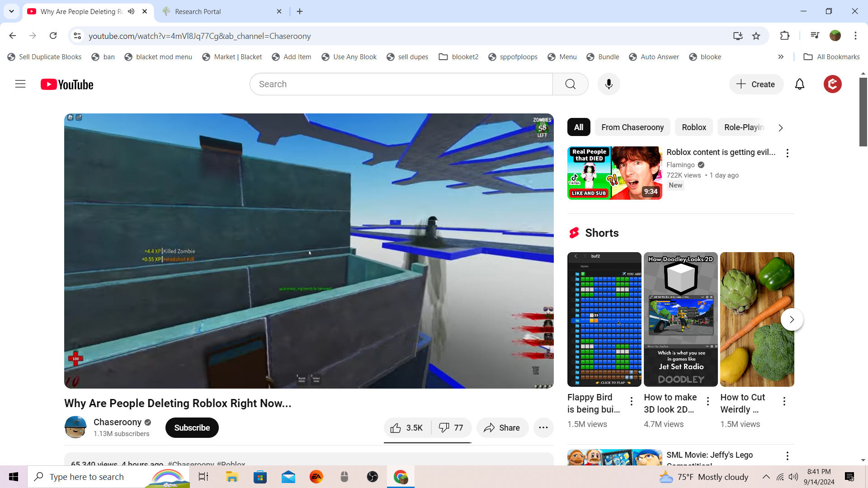
Task: Click the YouTube logo
Action: click(x=67, y=84)
